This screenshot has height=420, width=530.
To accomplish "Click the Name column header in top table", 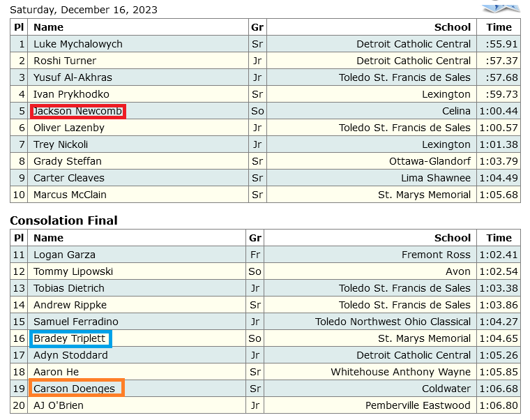I will (49, 27).
